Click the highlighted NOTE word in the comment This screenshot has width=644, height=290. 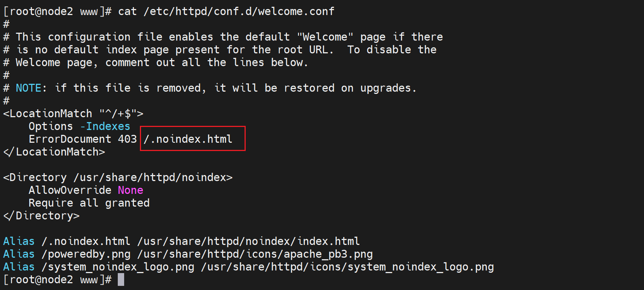(29, 88)
